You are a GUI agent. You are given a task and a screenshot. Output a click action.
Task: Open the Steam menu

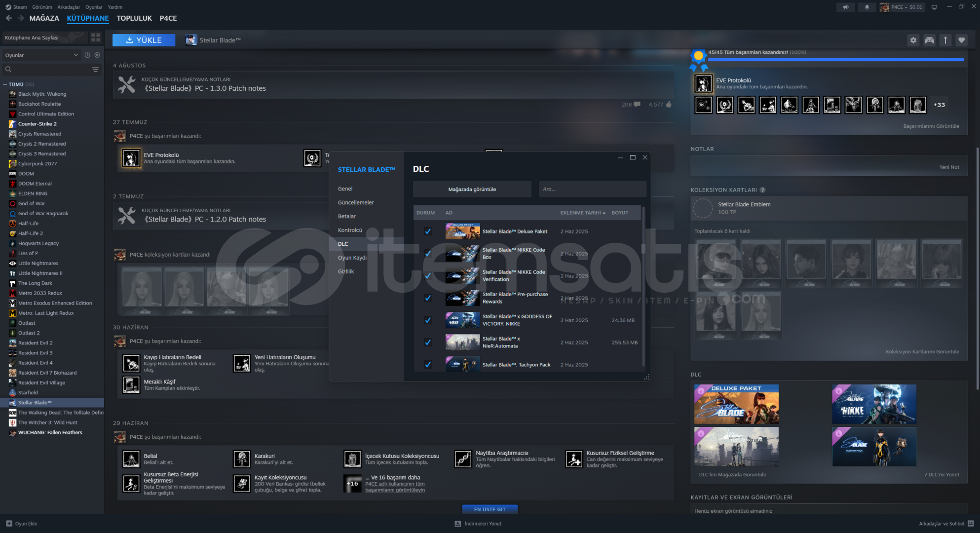coord(20,7)
